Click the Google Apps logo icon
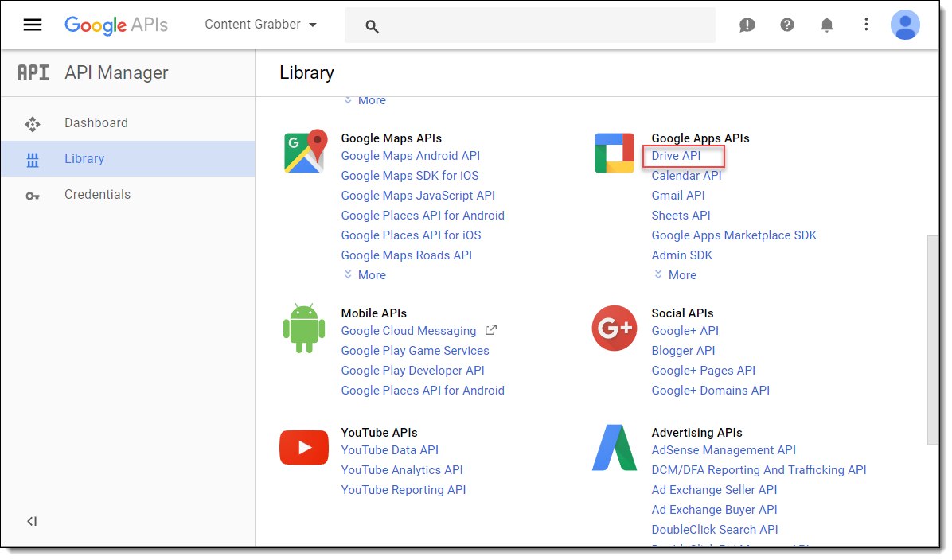 pyautogui.click(x=615, y=153)
